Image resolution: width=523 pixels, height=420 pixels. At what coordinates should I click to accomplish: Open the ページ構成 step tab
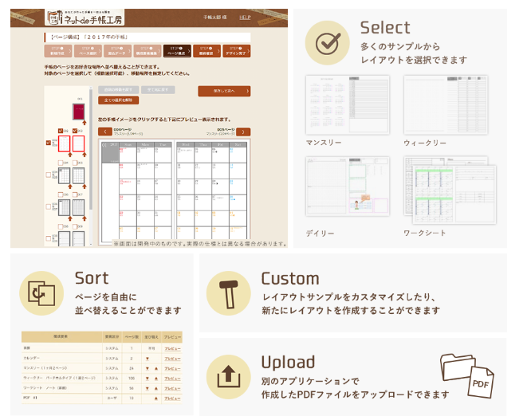click(x=177, y=50)
